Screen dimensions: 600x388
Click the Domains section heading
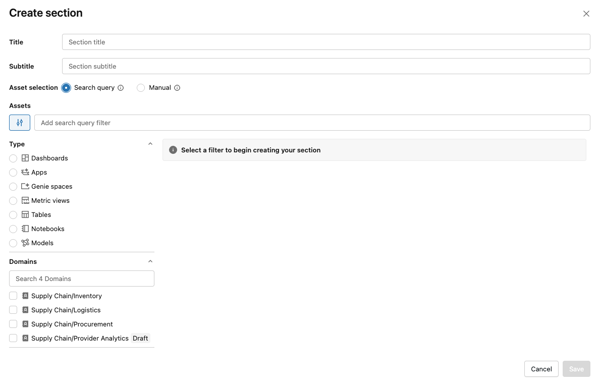coord(23,261)
